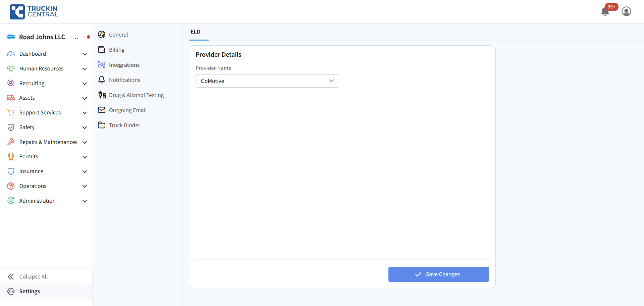Screen dimensions: 644x306
Task: Switch to the ELD tab
Action: (x=196, y=32)
